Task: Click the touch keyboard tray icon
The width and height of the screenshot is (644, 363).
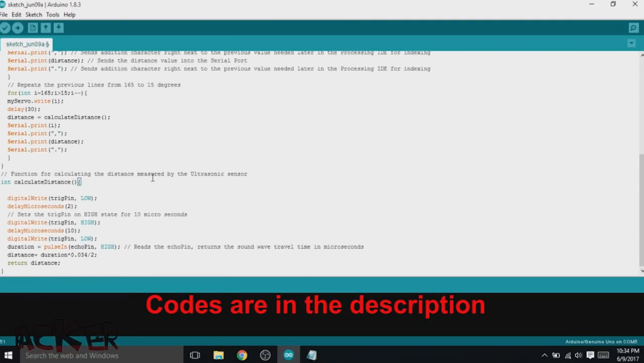Action: 603,356
